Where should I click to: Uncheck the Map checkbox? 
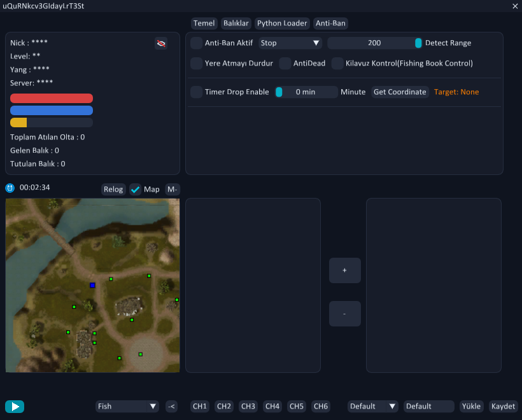(x=135, y=190)
